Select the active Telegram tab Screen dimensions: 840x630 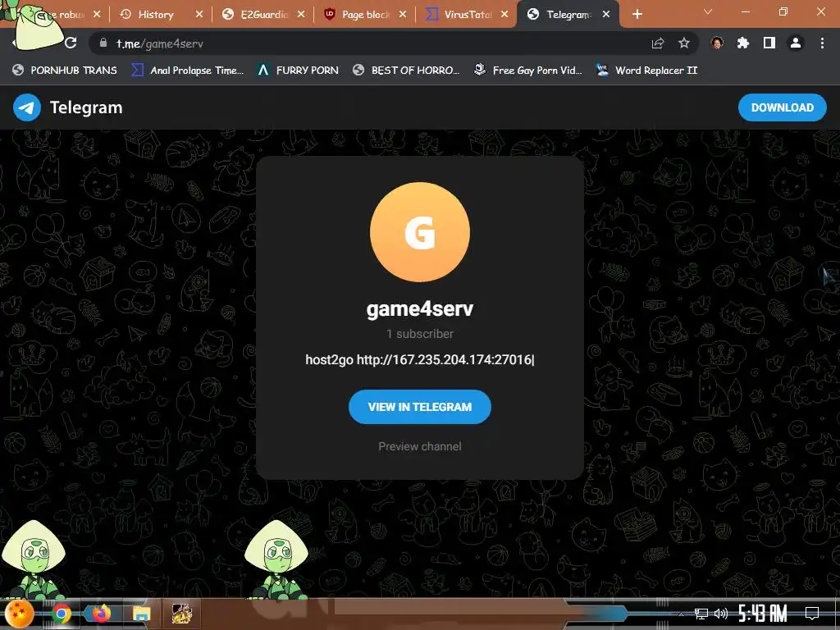coord(568,15)
